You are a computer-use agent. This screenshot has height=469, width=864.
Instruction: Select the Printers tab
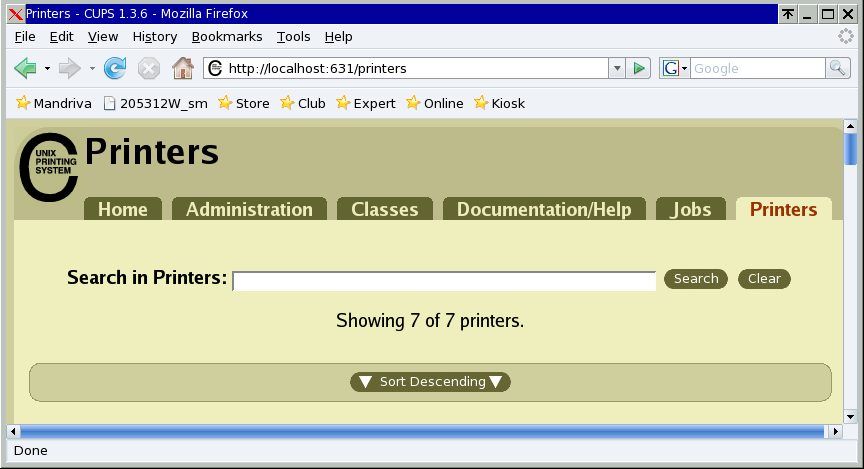click(x=784, y=209)
